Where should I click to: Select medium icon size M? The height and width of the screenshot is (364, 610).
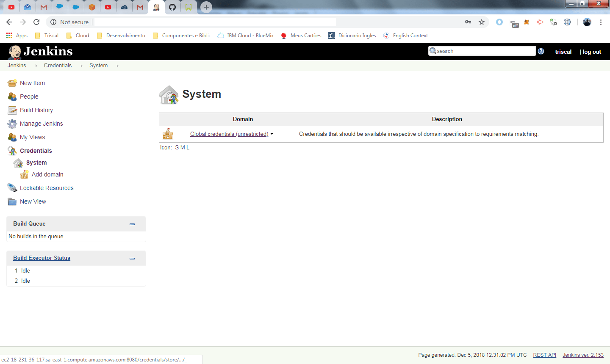tap(183, 147)
